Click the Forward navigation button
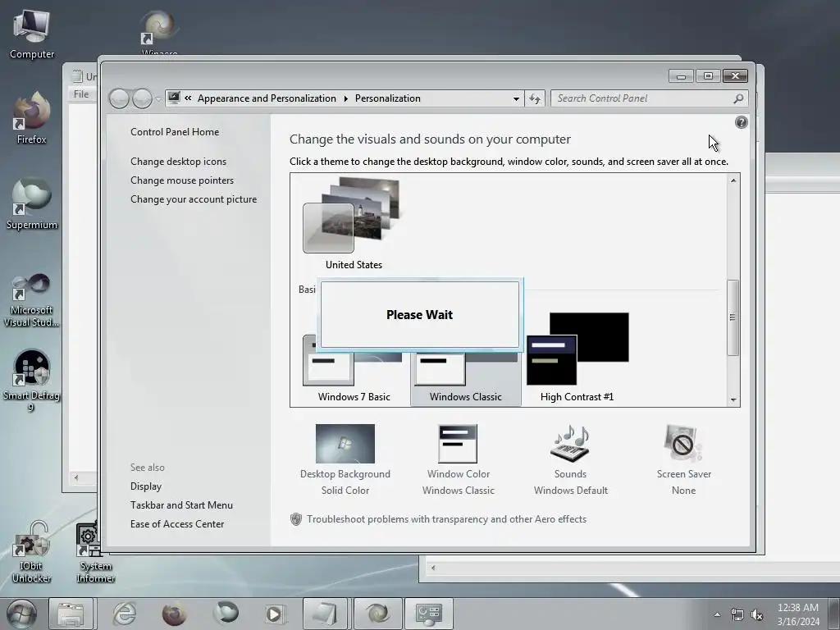The height and width of the screenshot is (630, 840). (142, 98)
